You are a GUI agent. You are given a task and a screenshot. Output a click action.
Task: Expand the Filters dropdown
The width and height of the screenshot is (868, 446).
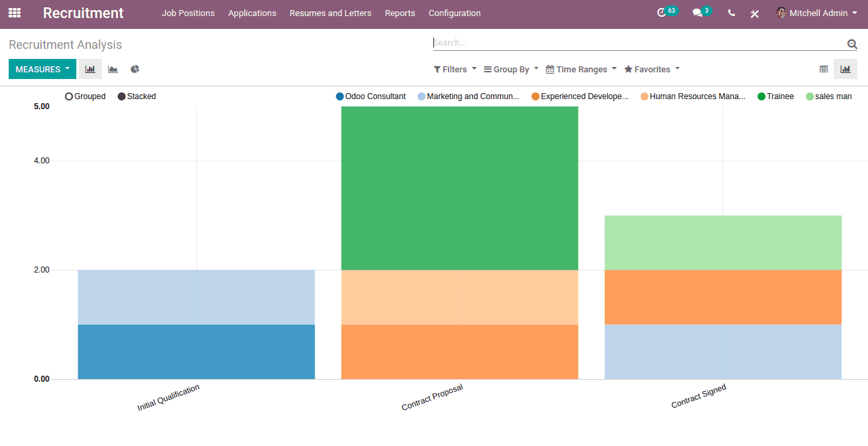[x=455, y=70]
